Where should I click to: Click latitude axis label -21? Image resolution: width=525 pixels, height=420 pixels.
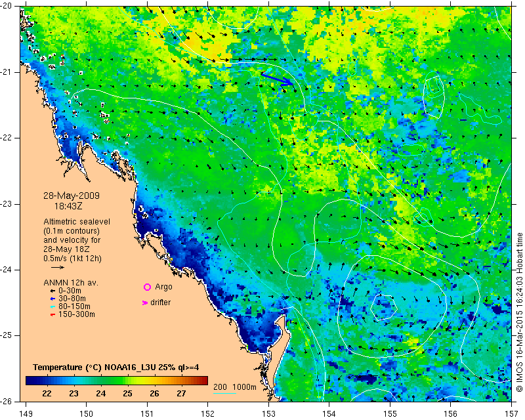(7, 72)
